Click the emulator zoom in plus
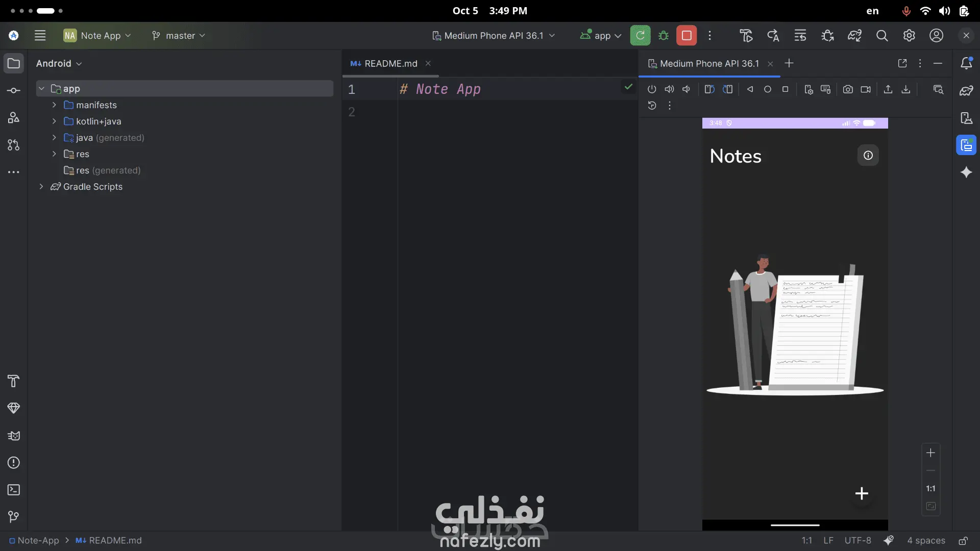 [x=930, y=453]
